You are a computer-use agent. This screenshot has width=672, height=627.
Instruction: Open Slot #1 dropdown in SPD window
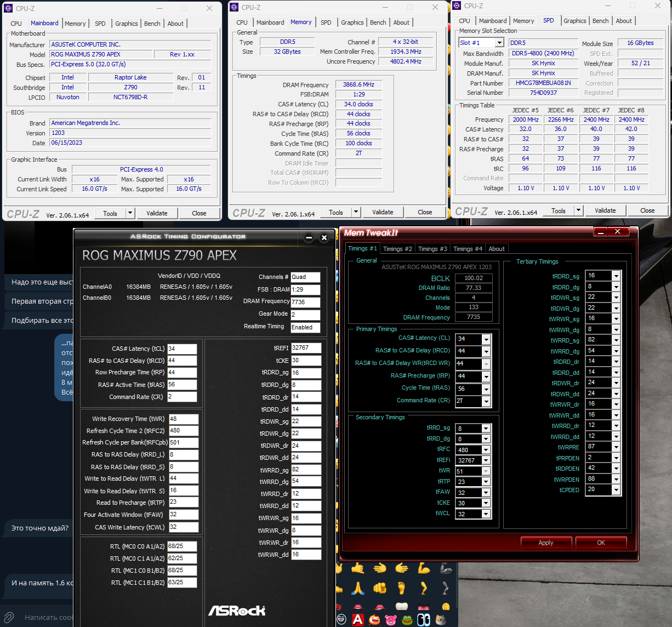click(x=499, y=43)
